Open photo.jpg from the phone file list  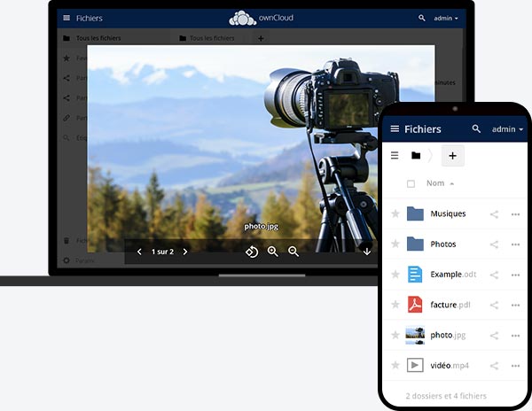click(x=448, y=336)
